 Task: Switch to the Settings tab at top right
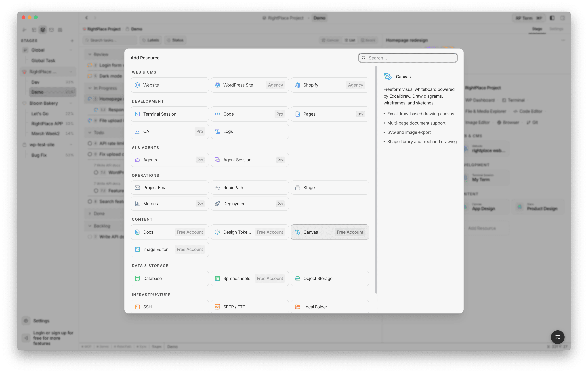(556, 29)
